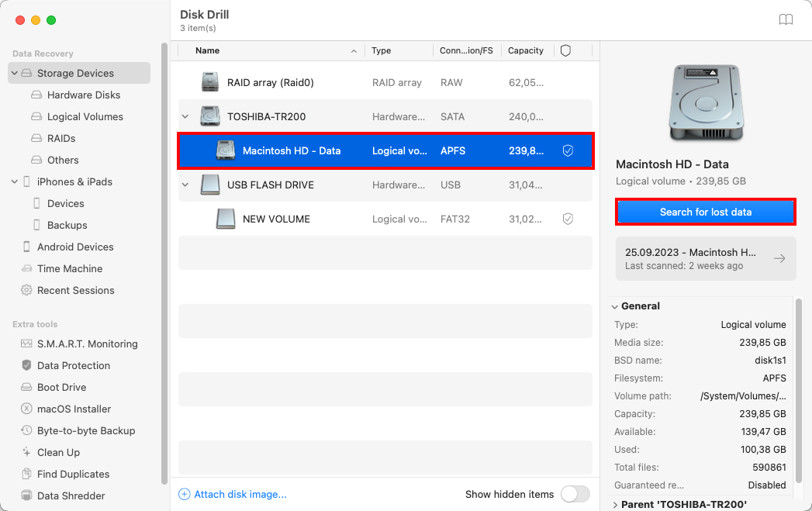Select the Data Shredder tool
The width and height of the screenshot is (812, 511).
coord(71,495)
